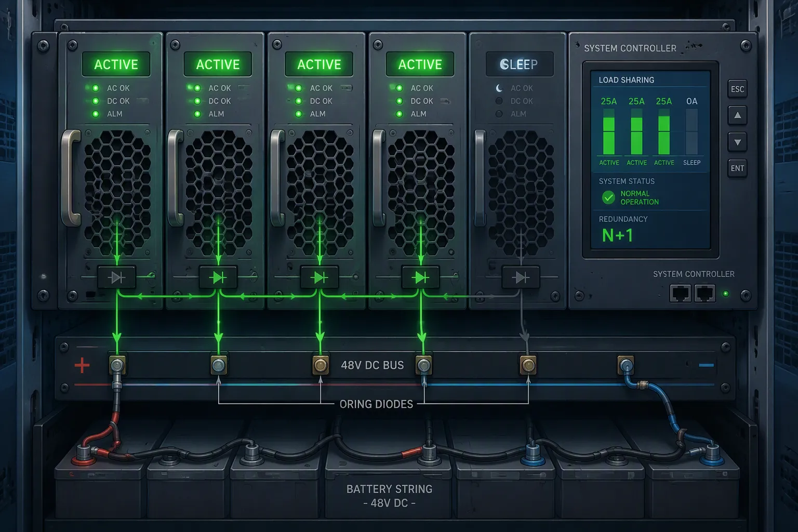Click the N+1 redundancy value
Screen dimensions: 798x532
[x=617, y=235]
